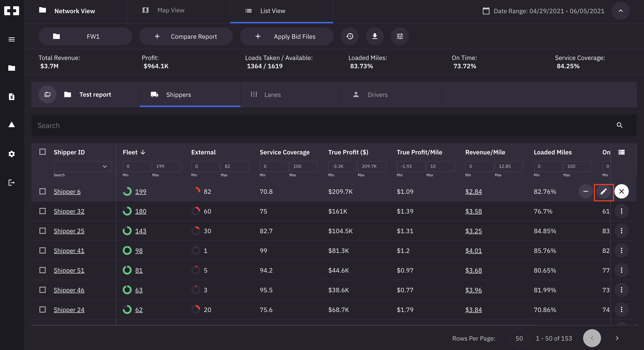The height and width of the screenshot is (350, 644).
Task: Open the column configuration icon in the table header
Action: pos(622,152)
